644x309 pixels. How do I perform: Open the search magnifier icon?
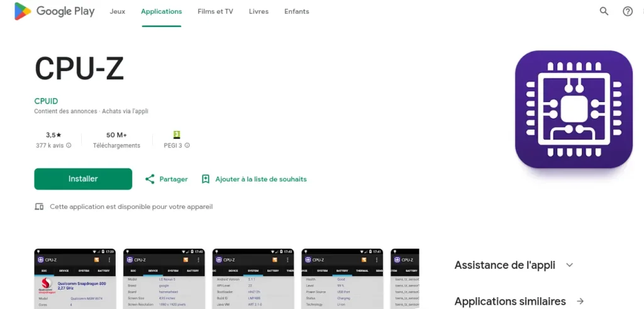coord(604,11)
